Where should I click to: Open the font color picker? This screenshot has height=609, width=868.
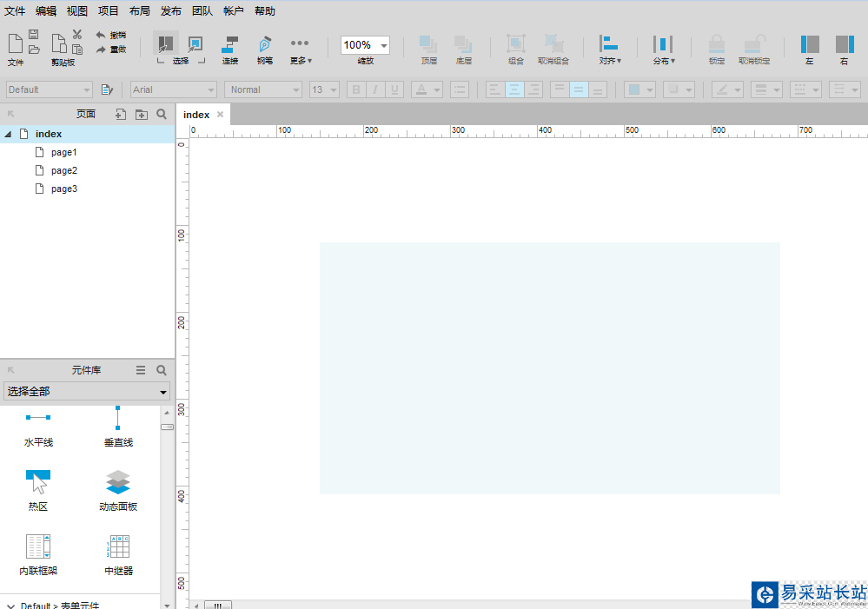[x=427, y=89]
